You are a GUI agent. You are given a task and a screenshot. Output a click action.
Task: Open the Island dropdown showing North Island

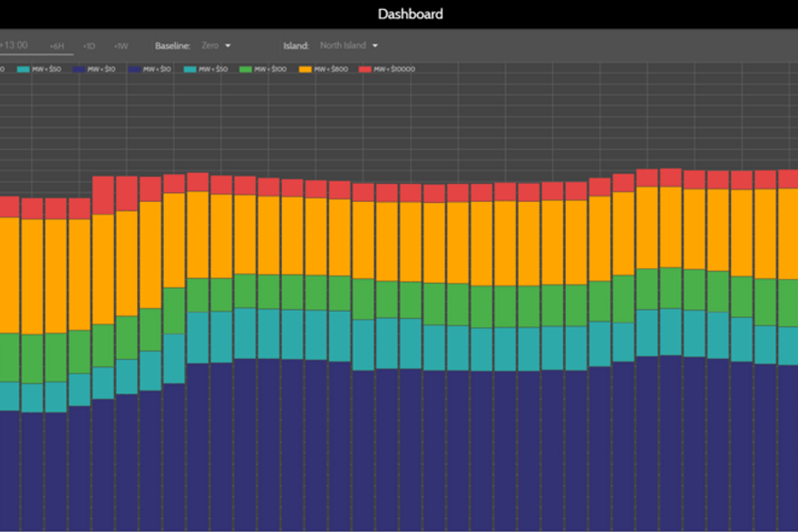coord(344,45)
